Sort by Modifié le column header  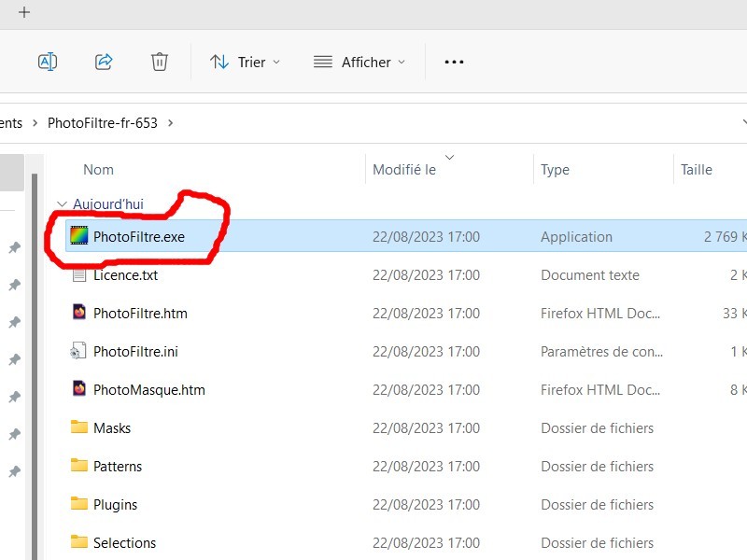[x=403, y=170]
